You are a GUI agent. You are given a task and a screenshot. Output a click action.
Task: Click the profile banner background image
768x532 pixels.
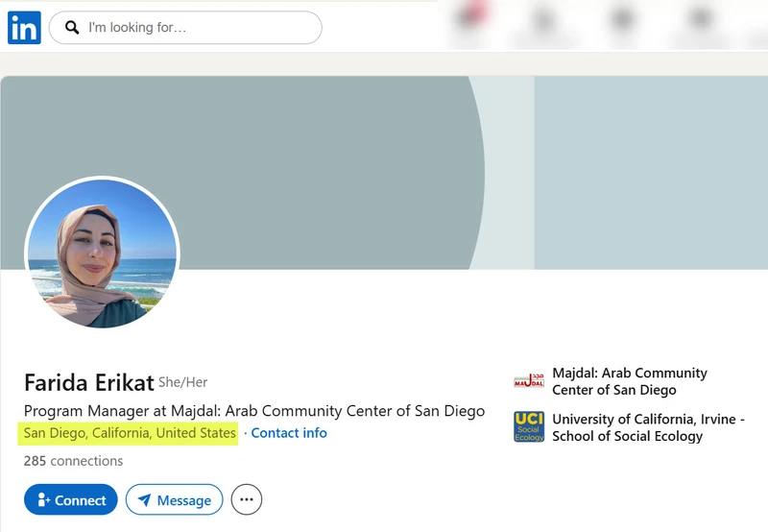pos(384,173)
